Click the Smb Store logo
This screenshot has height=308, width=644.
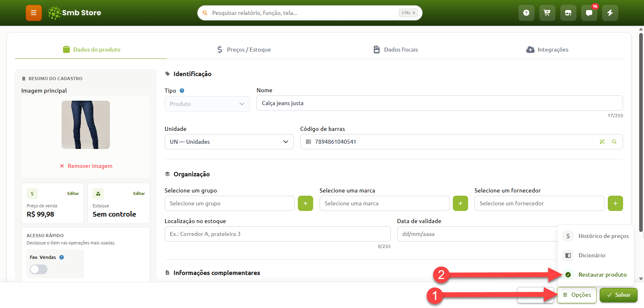pyautogui.click(x=74, y=13)
